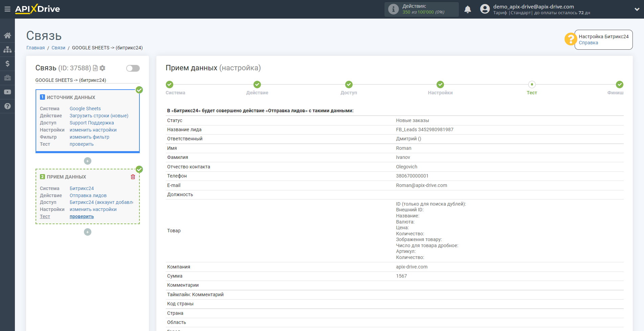
Task: Click the document copy icon next to ID 37588
Action: (x=95, y=68)
